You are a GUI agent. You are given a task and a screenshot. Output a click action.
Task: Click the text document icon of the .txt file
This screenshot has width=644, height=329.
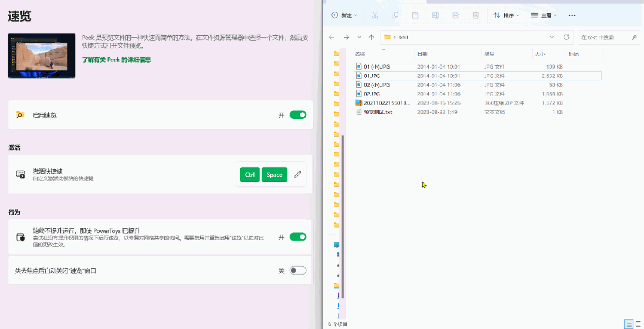pos(358,112)
